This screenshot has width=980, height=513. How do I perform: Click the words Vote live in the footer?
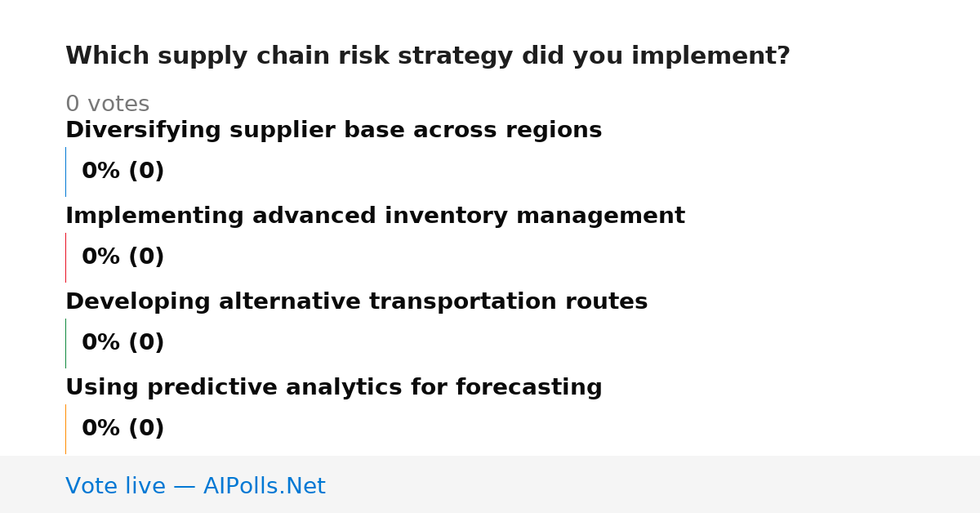pos(115,486)
